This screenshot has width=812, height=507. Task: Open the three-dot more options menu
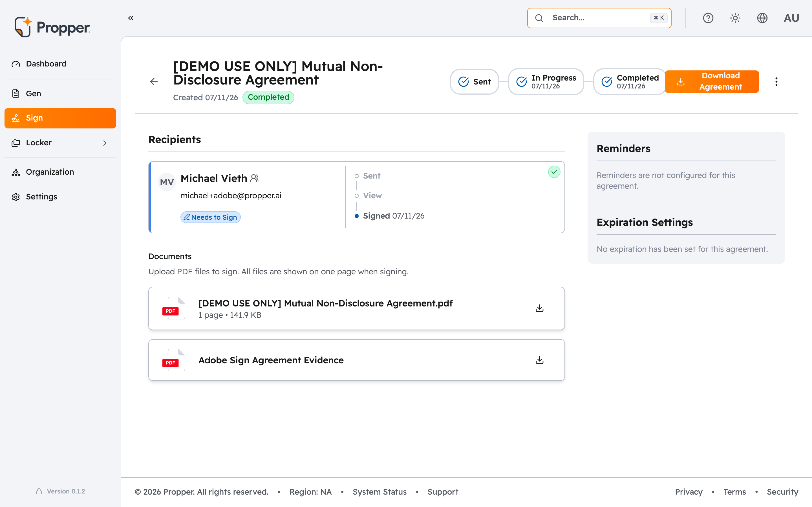coord(776,81)
